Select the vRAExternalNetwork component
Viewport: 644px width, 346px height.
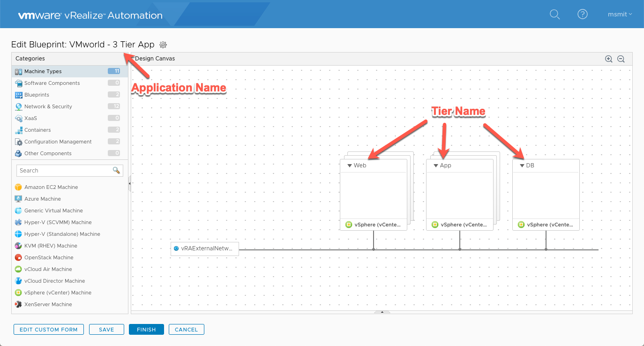click(x=205, y=249)
